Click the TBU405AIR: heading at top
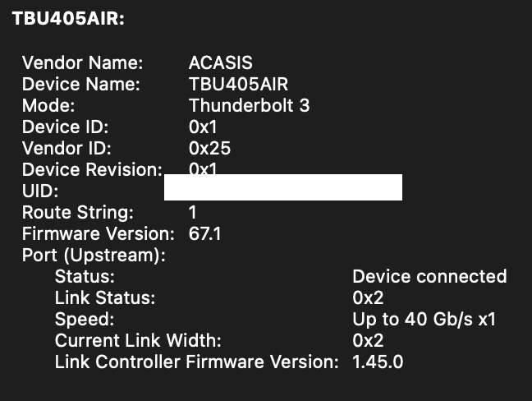 [67, 19]
